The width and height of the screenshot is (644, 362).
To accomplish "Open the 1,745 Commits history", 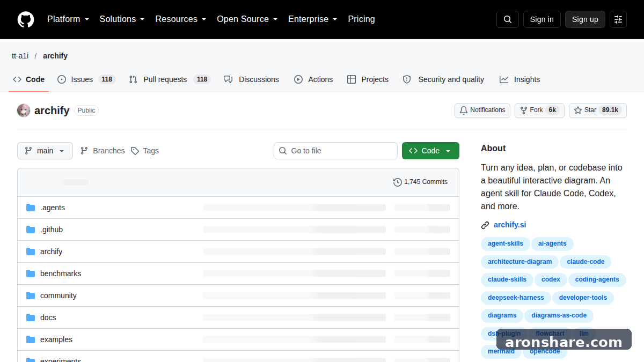I will (x=420, y=182).
